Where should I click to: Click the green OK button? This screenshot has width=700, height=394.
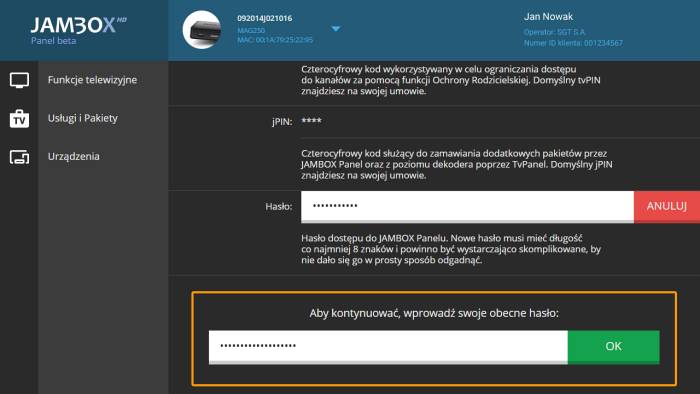tap(613, 346)
